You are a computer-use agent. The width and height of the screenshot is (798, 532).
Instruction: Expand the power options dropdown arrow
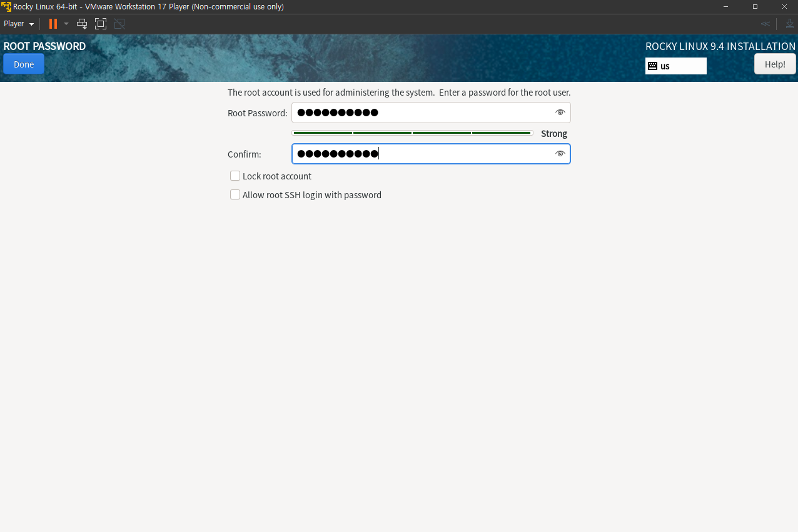tap(66, 24)
